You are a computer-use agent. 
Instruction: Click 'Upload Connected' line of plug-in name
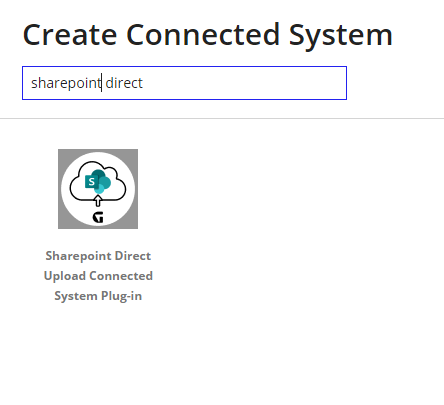98,276
